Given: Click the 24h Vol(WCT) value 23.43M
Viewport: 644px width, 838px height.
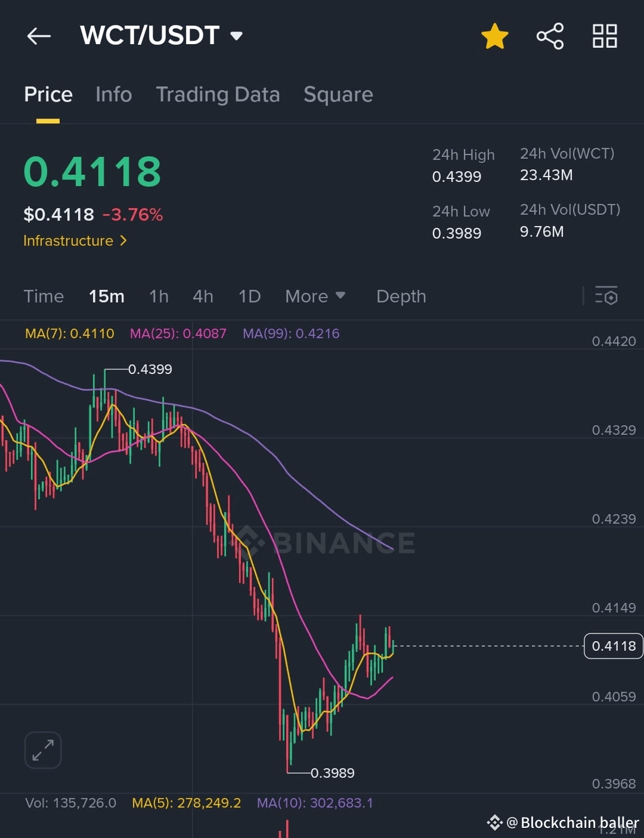Looking at the screenshot, I should click(546, 175).
